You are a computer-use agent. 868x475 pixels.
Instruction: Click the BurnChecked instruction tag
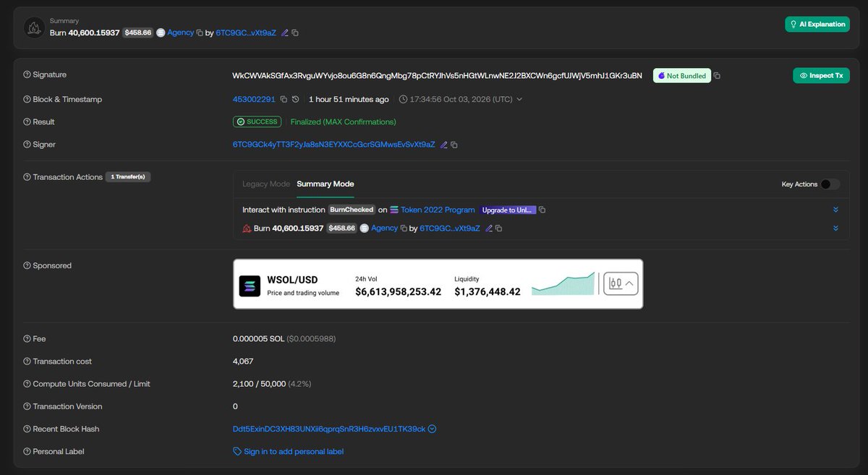coord(352,210)
